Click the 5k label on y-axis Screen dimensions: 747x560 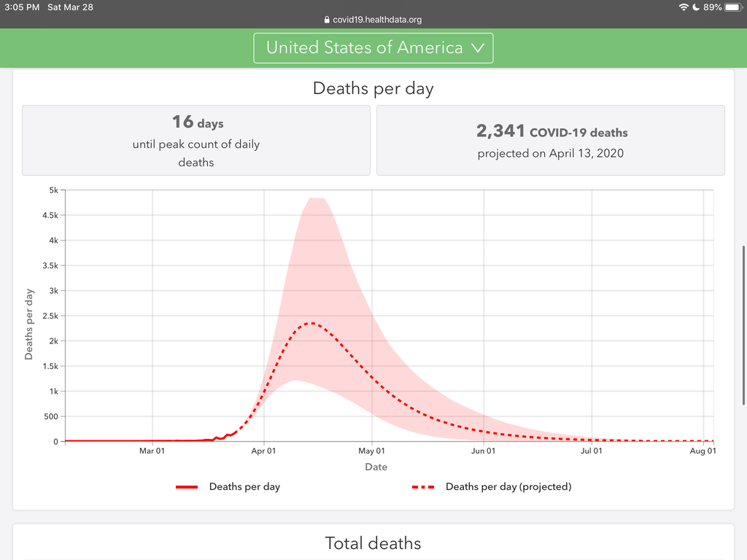(x=53, y=190)
